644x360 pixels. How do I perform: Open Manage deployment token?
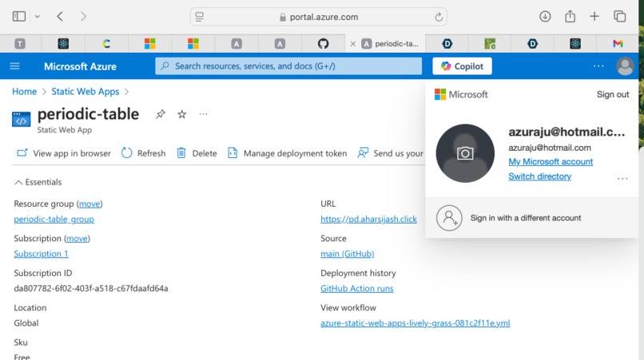coord(288,153)
